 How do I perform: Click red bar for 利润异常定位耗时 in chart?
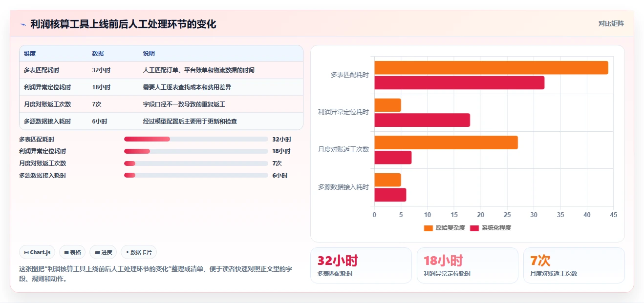(422, 120)
